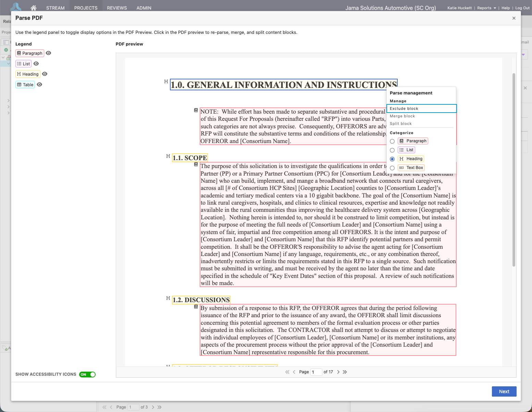Image resolution: width=532 pixels, height=412 pixels.
Task: Click heading icon beside 1.2. DISCUSSIONS
Action: (x=168, y=298)
